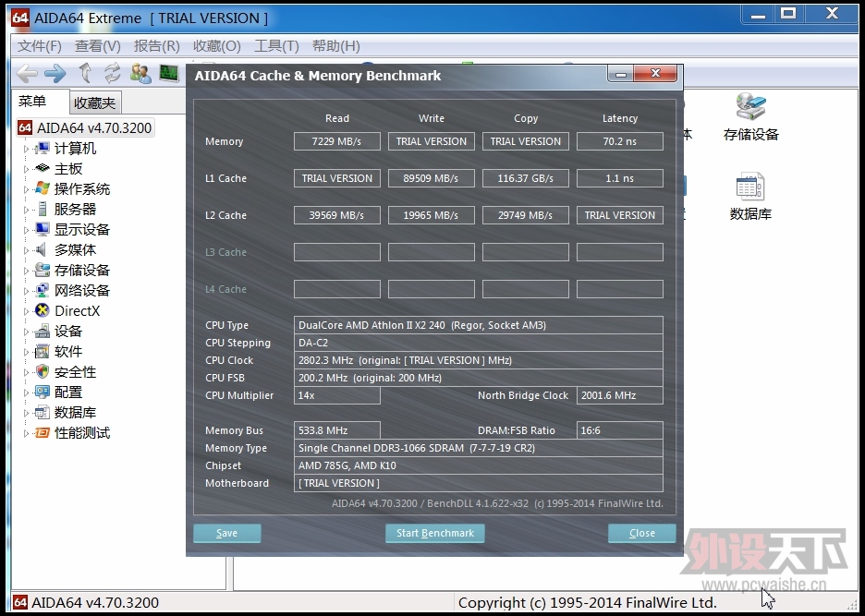Select the 服务器 server icon in tree

coord(42,209)
